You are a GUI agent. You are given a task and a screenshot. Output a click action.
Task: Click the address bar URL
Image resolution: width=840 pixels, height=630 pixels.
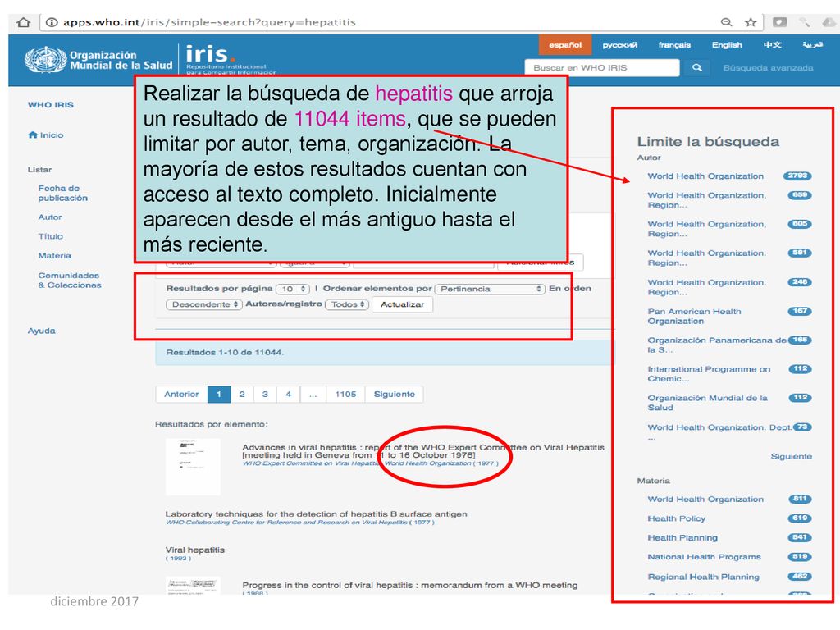tap(209, 22)
